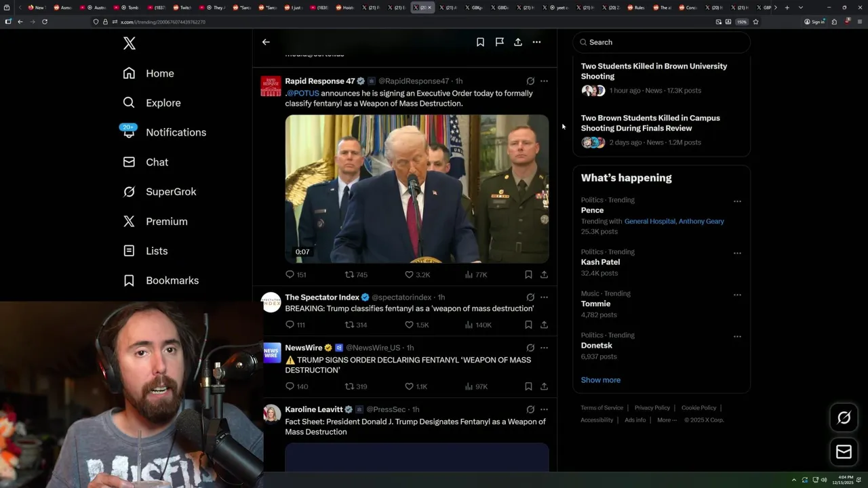The height and width of the screenshot is (488, 868).
Task: Click Grok icon on Spectator Index post
Action: click(x=530, y=298)
